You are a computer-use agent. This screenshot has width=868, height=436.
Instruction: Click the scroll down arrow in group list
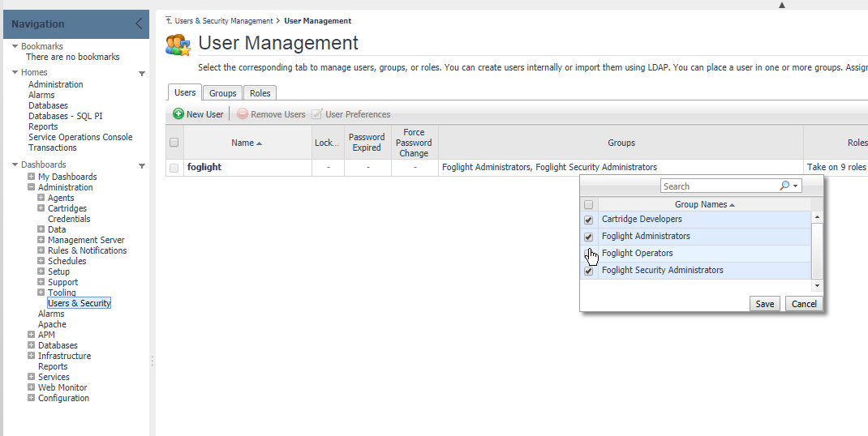[817, 285]
